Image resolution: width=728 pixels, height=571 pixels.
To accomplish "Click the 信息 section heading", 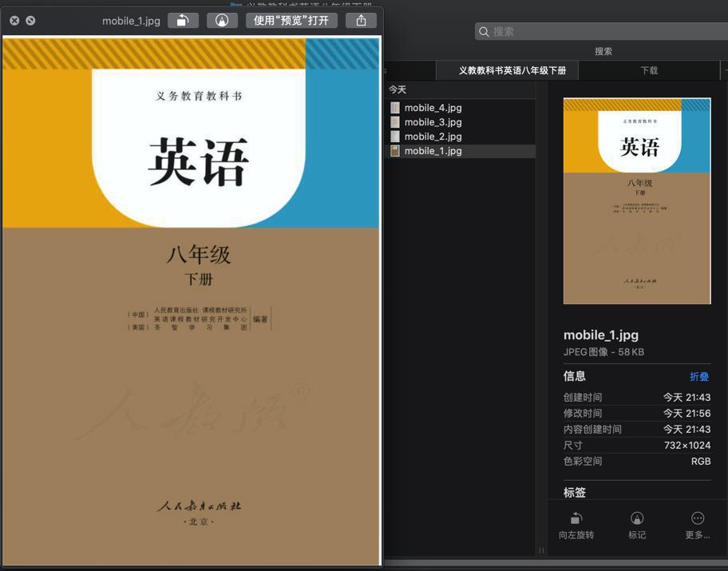I will (574, 376).
